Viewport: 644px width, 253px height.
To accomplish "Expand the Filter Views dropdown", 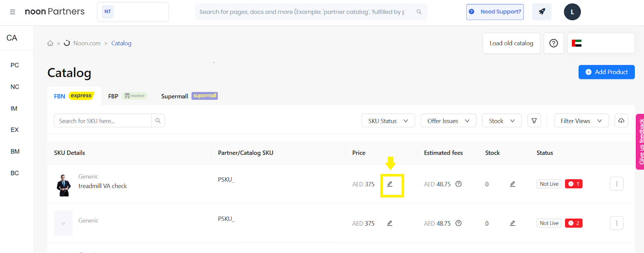I will pos(581,120).
